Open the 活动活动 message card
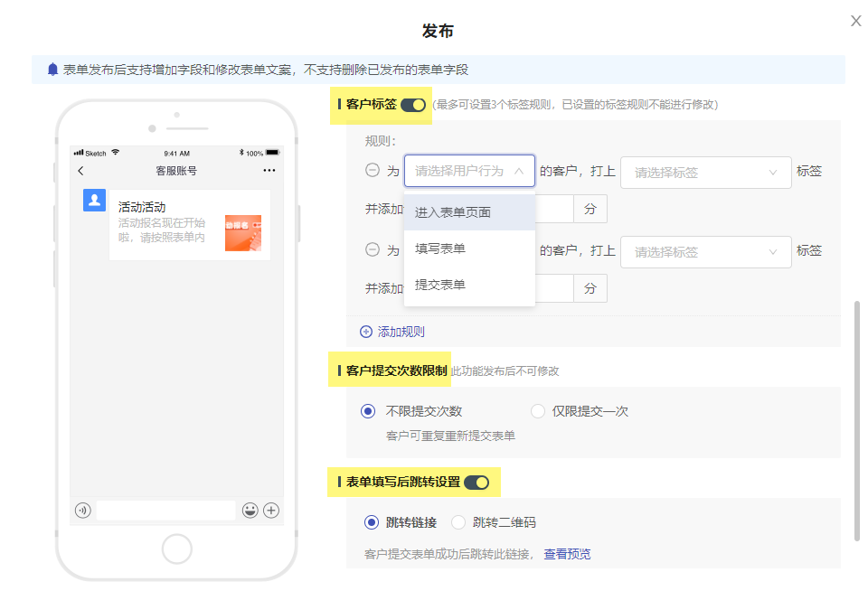868x591 pixels. 189,225
